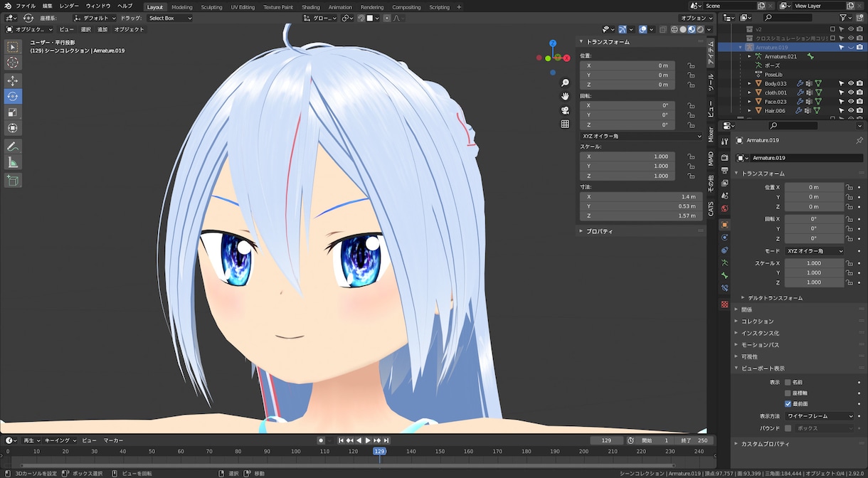Click the blue Z axis gizmo handle

coord(553,43)
